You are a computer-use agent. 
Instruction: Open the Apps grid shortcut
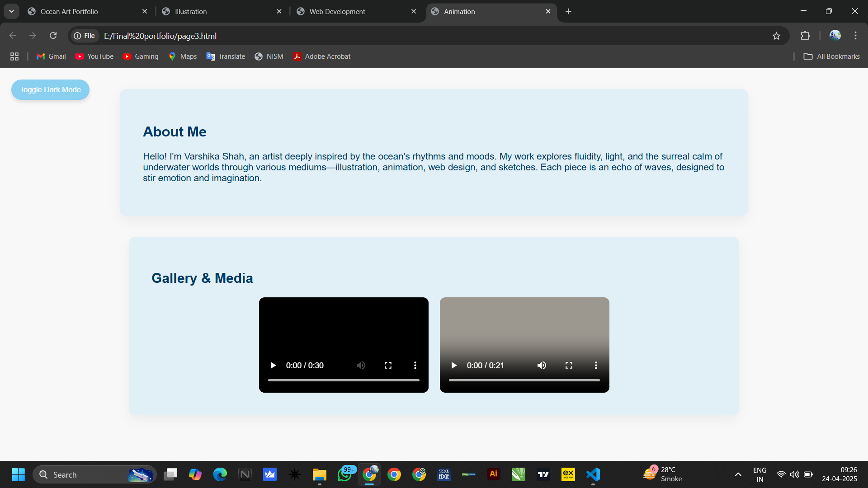click(x=14, y=56)
